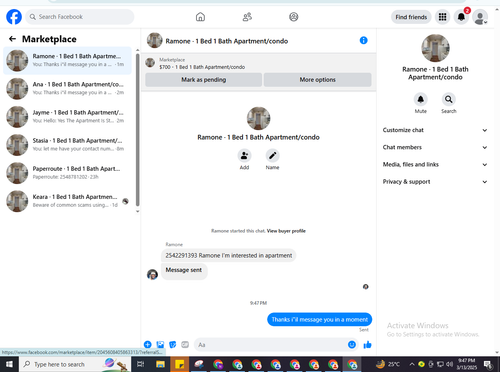Image resolution: width=500 pixels, height=372 pixels.
Task: Focus the Search Facebook field
Action: click(x=80, y=17)
